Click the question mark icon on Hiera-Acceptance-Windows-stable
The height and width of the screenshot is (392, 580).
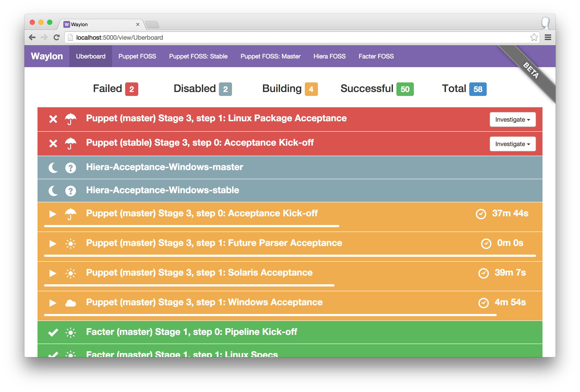[x=71, y=191]
